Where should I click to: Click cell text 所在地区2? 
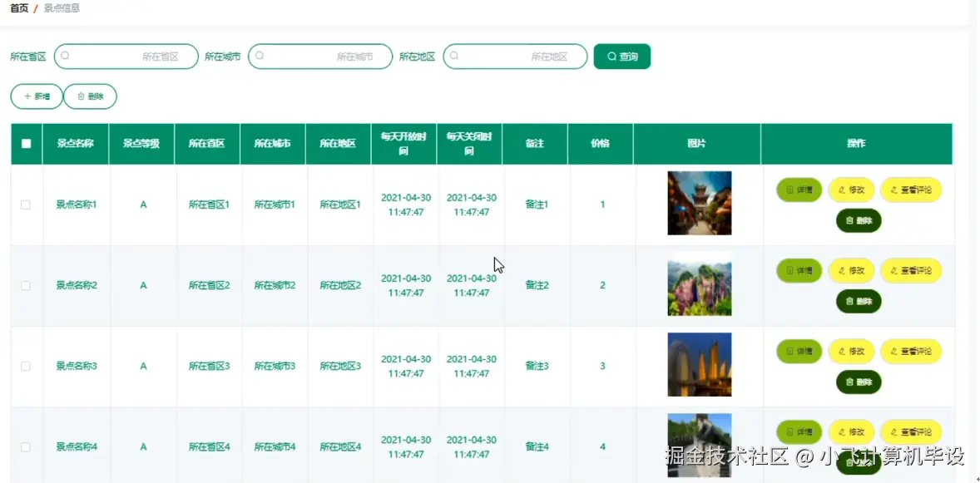tap(340, 285)
